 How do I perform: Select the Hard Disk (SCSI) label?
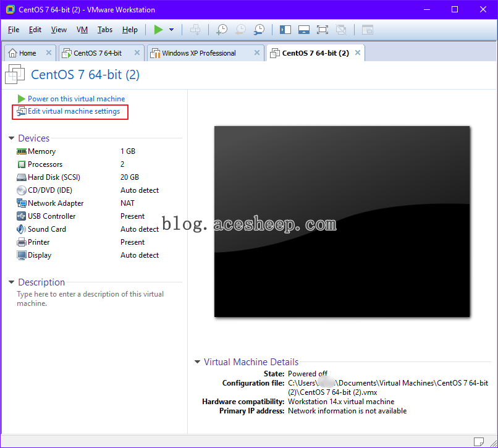click(x=54, y=177)
